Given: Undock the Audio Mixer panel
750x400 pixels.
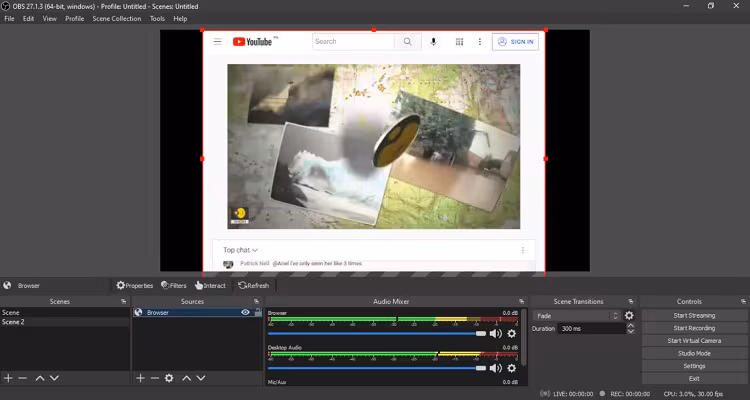Looking at the screenshot, I should [x=521, y=301].
